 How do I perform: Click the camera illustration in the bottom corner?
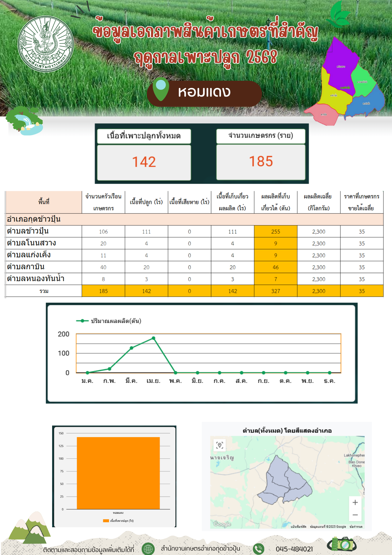[x=342, y=544]
